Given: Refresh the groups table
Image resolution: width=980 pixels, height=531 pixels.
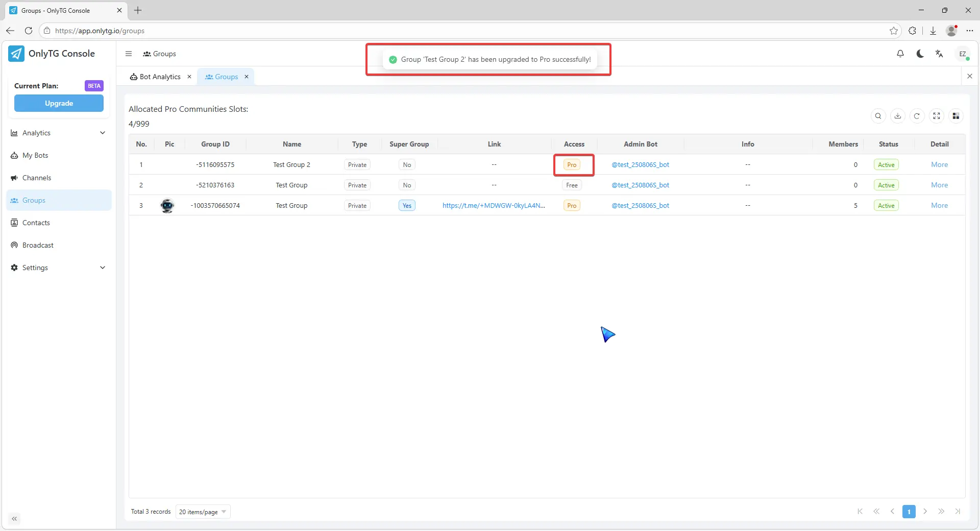Looking at the screenshot, I should pyautogui.click(x=917, y=116).
